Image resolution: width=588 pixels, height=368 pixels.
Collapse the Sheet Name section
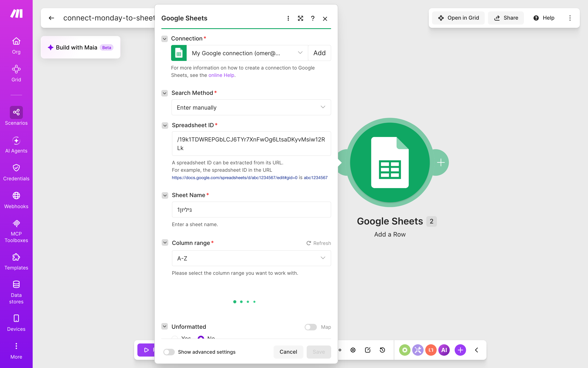[165, 195]
